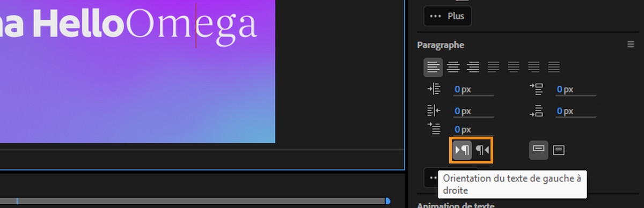Justify text with last line centered
The width and height of the screenshot is (644, 208).
pos(514,67)
